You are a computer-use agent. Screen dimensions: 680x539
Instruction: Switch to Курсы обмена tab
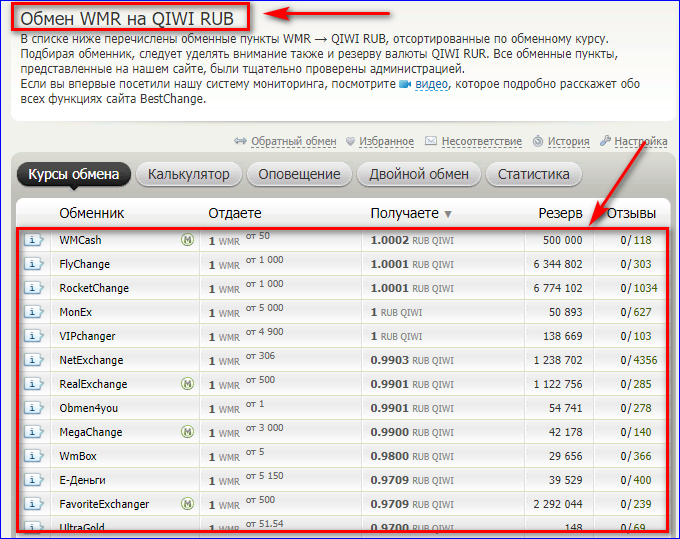[74, 174]
